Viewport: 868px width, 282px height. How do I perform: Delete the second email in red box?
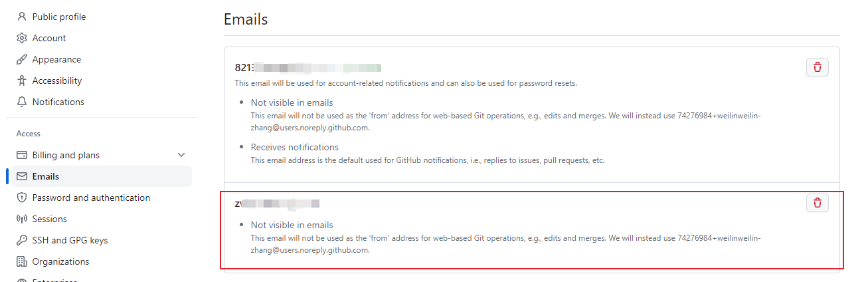tap(818, 203)
